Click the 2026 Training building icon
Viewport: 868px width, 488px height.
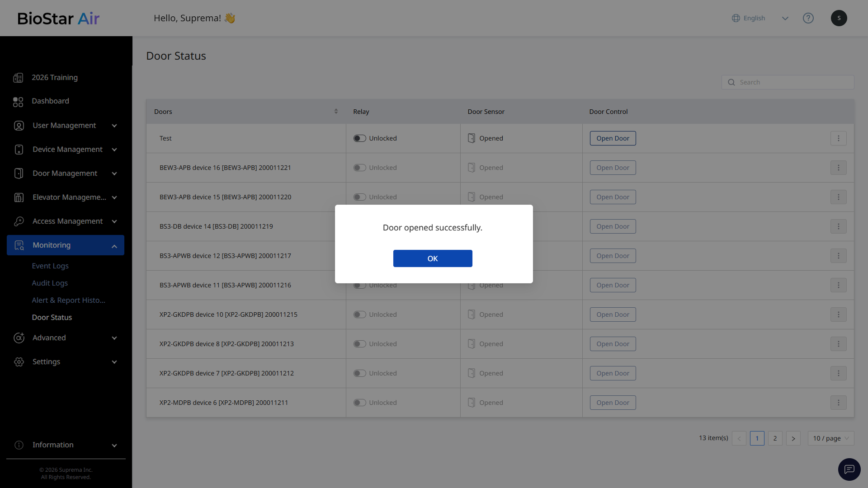(18, 78)
